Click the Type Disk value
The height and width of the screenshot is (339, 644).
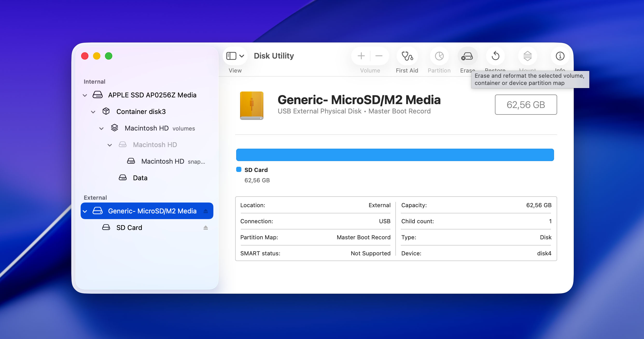pos(546,237)
